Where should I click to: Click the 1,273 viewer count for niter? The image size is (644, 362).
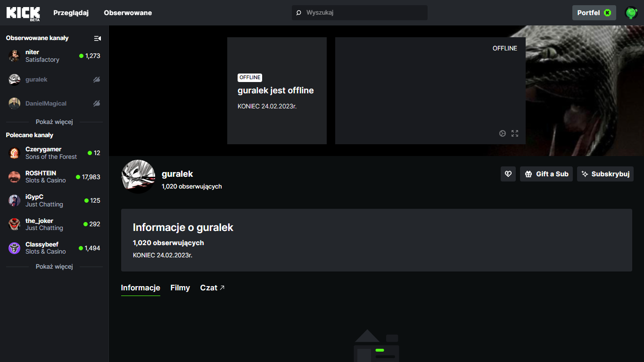click(93, 56)
